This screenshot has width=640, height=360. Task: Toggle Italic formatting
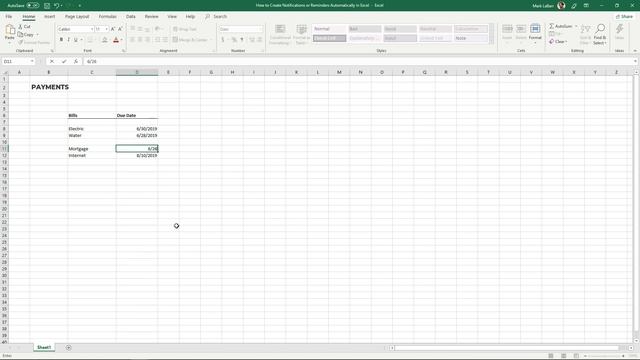pos(69,40)
